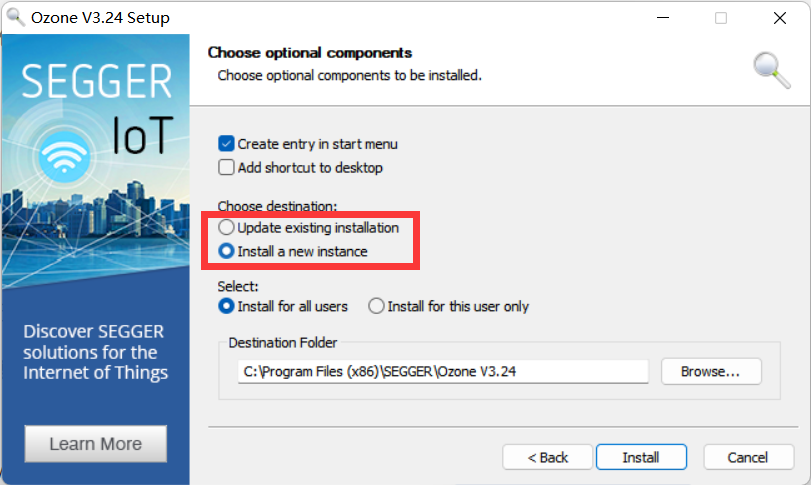The width and height of the screenshot is (811, 485).
Task: Close the setup window
Action: pos(779,18)
